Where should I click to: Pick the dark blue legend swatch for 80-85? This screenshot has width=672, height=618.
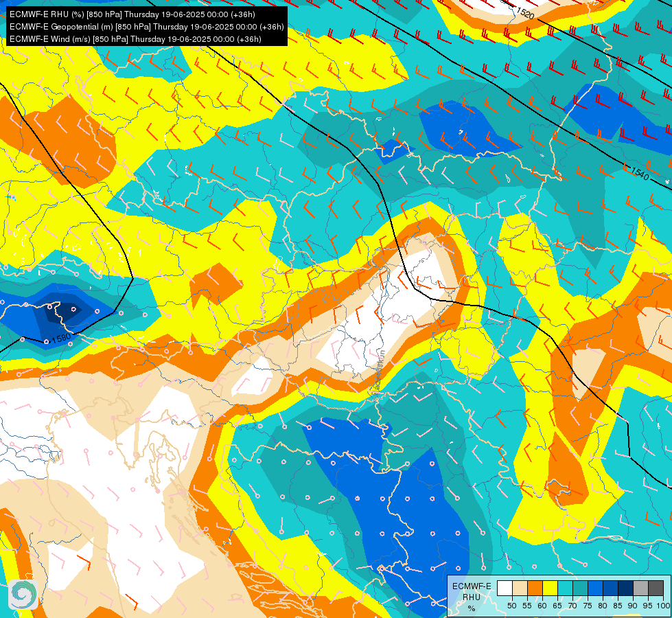[x=610, y=588]
